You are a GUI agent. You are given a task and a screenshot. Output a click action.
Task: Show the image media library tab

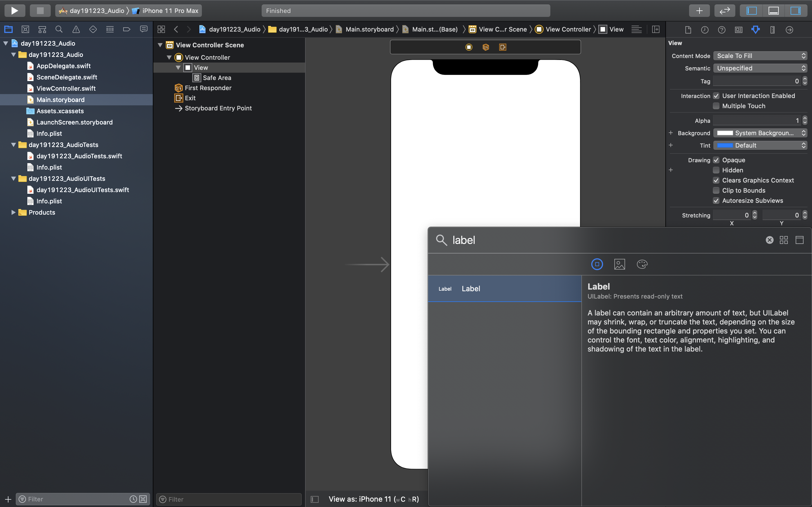click(x=619, y=264)
